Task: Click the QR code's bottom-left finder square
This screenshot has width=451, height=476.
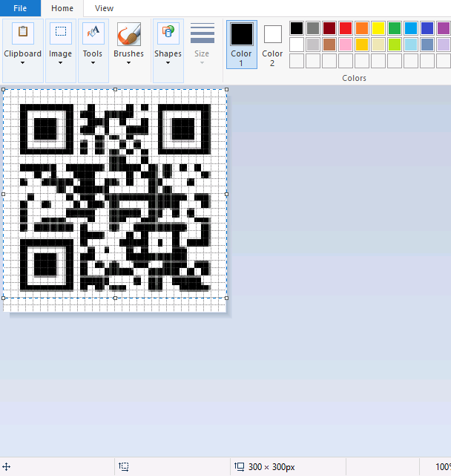Action: [x=47, y=265]
